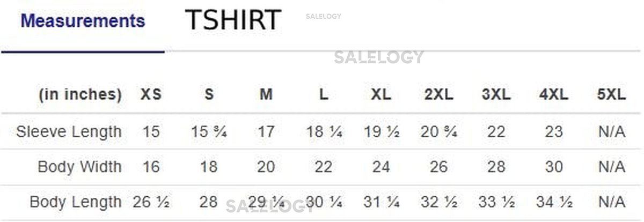The height and width of the screenshot is (222, 644).
Task: Click the Body Width N/A cell for 5XL
Action: (x=611, y=167)
